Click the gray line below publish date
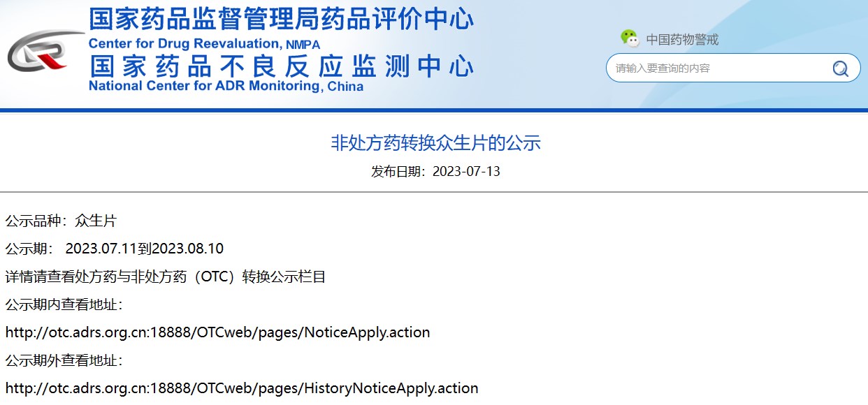868x405 pixels. coord(434,191)
